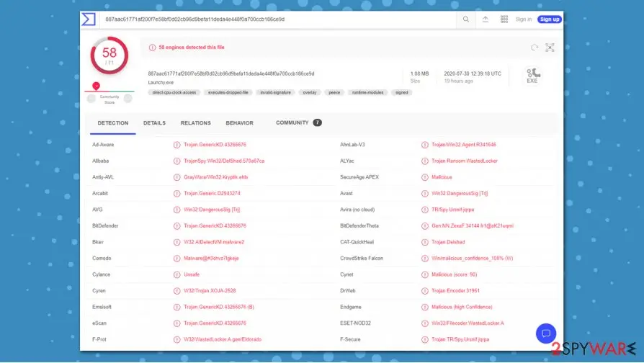Click 'TrojanSpy:Win32/DelShad' Alibaba result
Image resolution: width=644 pixels, height=363 pixels.
tap(224, 161)
